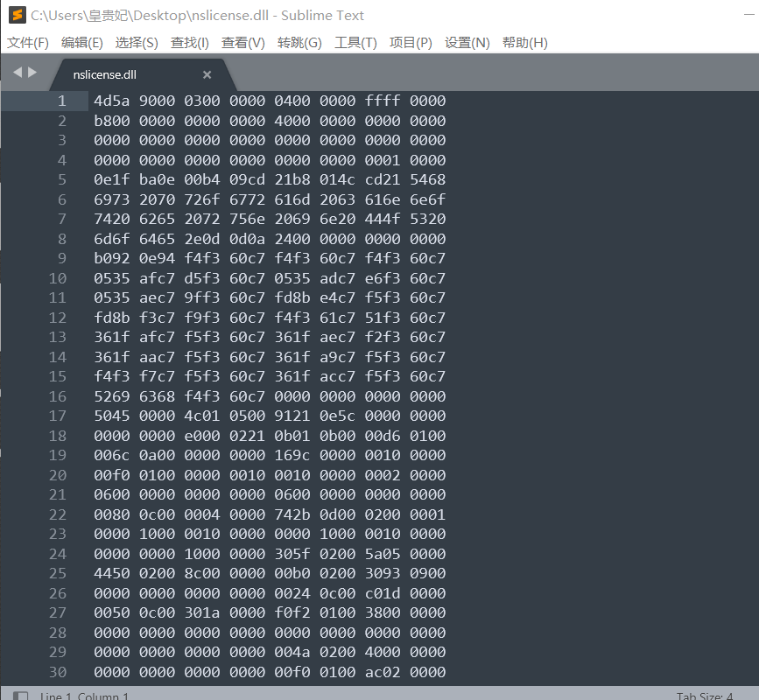
Task: Click line number 25 in gutter
Action: (x=57, y=573)
